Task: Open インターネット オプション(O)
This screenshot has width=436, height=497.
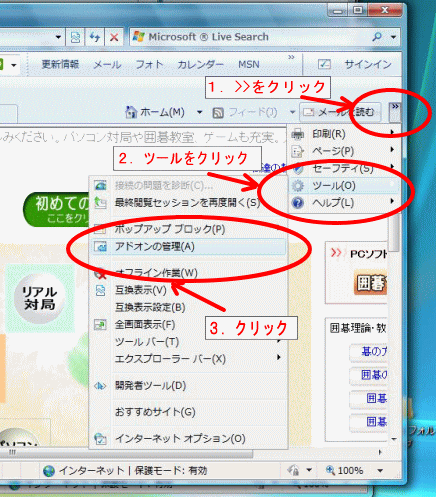Action: click(x=188, y=439)
